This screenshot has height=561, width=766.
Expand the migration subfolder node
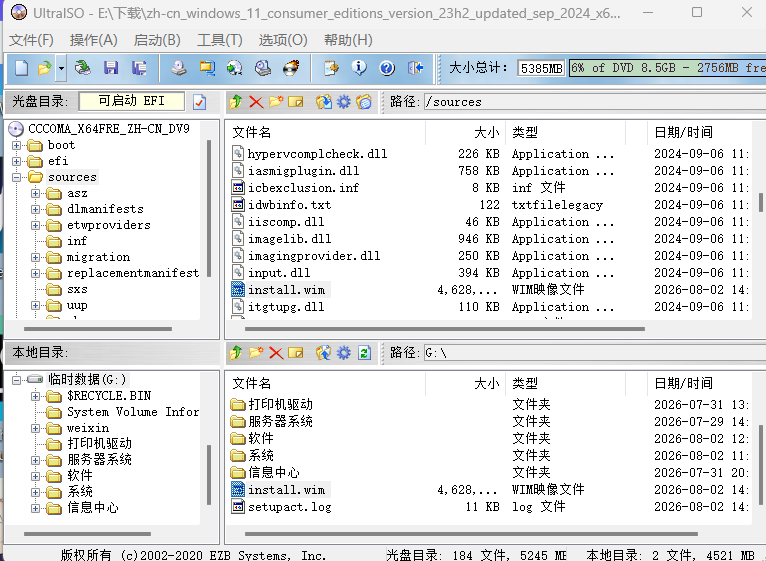36,258
